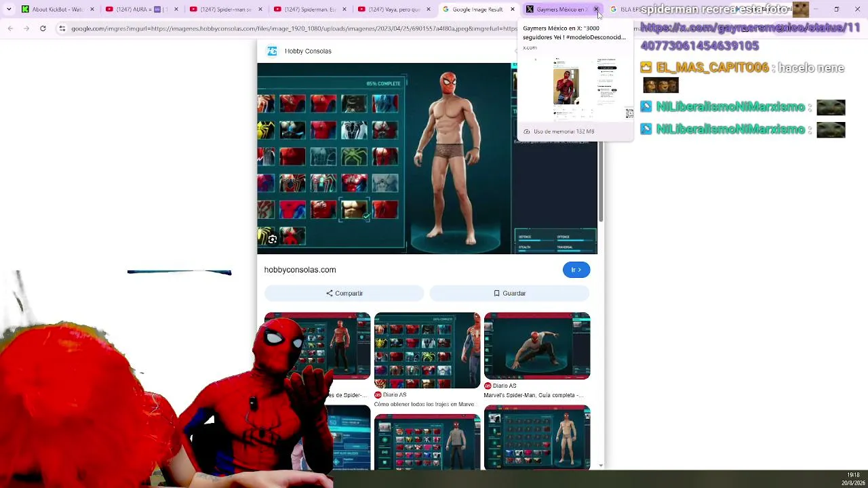The height and width of the screenshot is (488, 868).
Task: Share the image with Compartir button
Action: (x=344, y=293)
